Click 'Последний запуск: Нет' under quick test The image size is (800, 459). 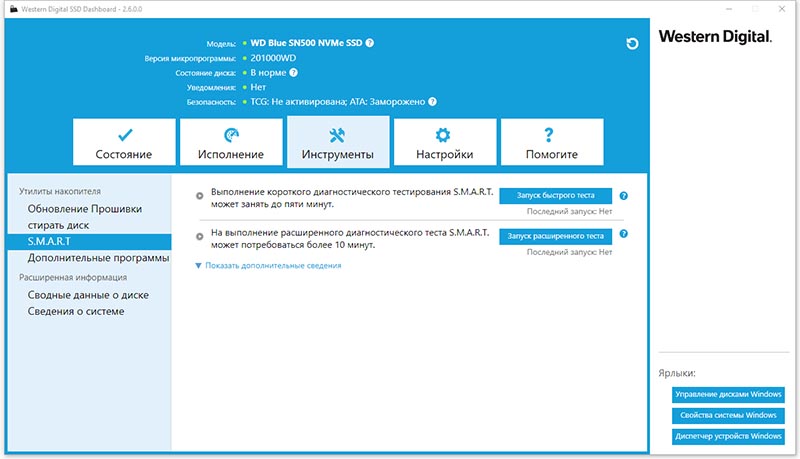coord(569,212)
